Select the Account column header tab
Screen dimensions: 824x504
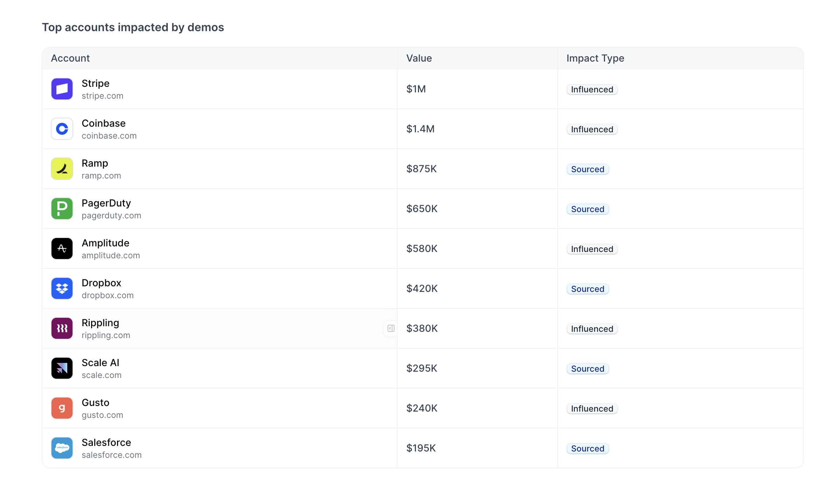click(71, 58)
